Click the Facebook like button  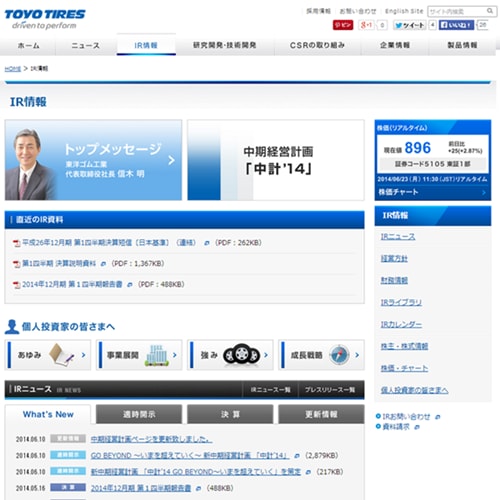(x=456, y=25)
